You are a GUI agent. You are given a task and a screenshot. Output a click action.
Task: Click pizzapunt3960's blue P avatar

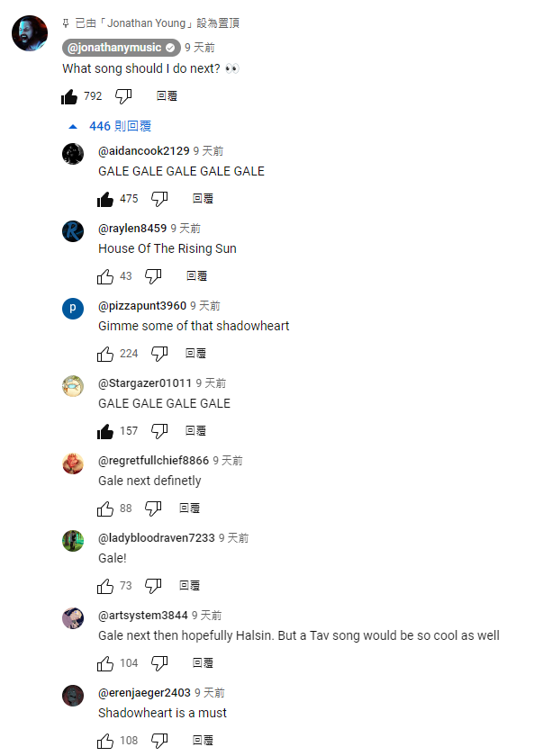click(73, 308)
